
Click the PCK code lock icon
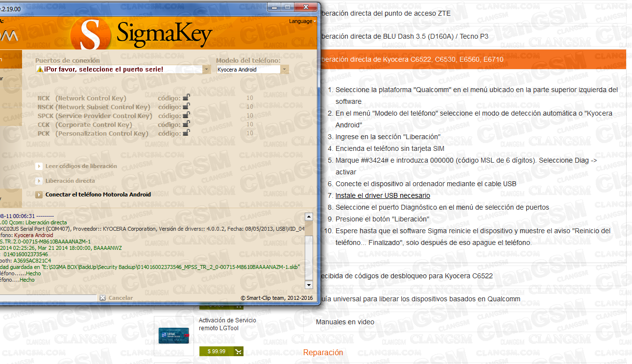click(187, 133)
